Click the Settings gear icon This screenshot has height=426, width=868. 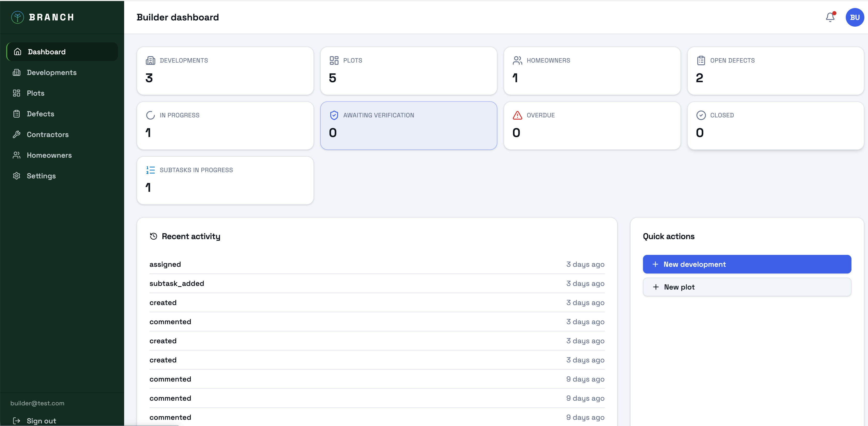click(17, 176)
